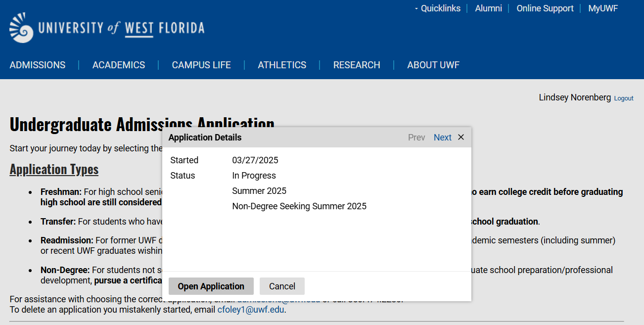The height and width of the screenshot is (325, 644).
Task: Open the Alumni link
Action: click(x=489, y=8)
